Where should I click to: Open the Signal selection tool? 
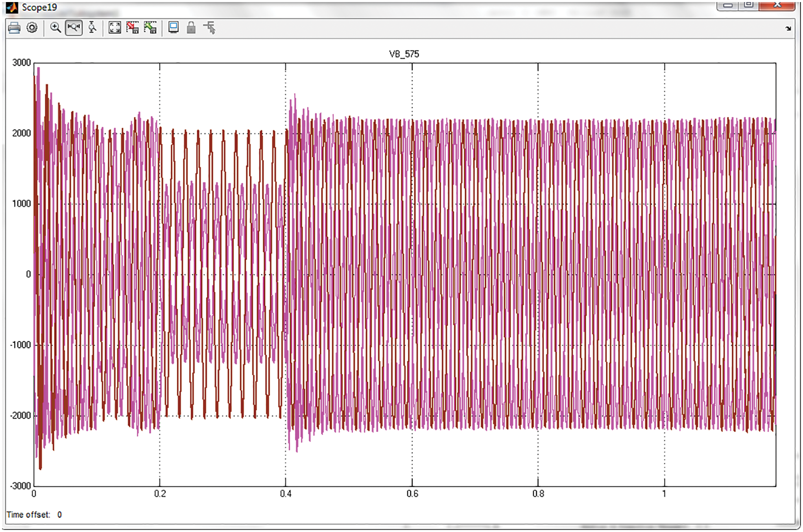pyautogui.click(x=210, y=28)
